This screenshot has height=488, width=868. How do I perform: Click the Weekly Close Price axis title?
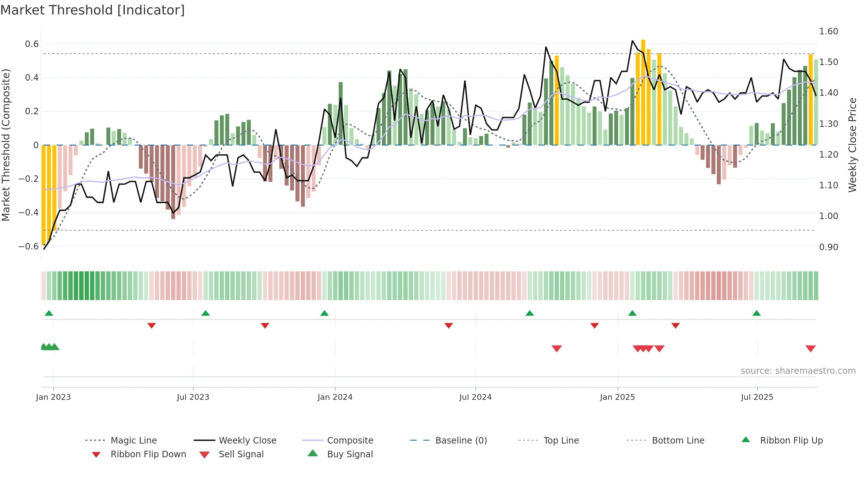click(x=852, y=145)
